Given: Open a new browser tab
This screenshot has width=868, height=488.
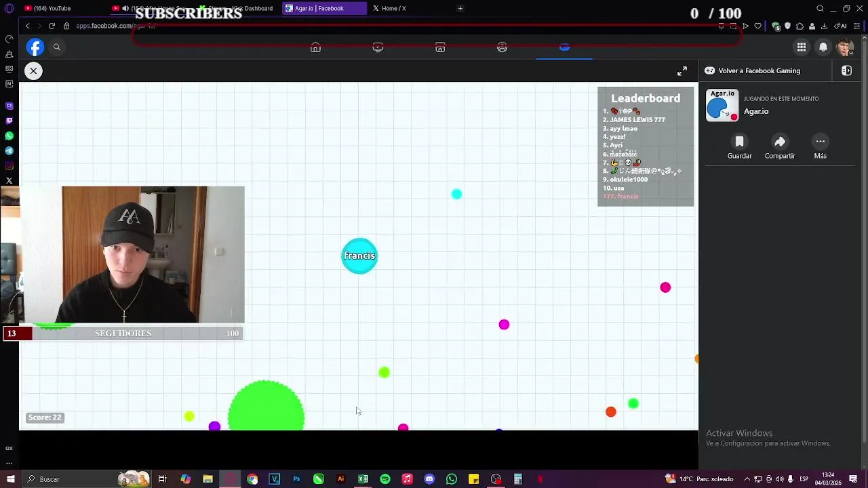Looking at the screenshot, I should (x=460, y=8).
